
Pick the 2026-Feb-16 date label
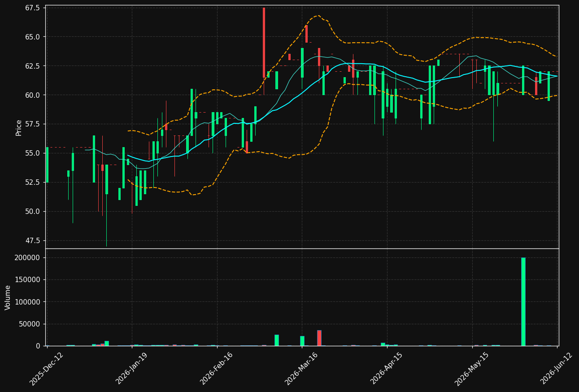point(217,369)
